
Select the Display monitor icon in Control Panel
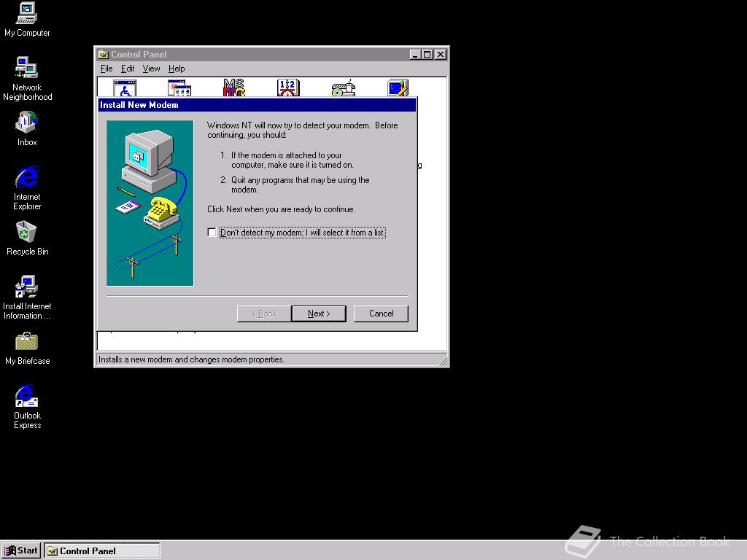[398, 88]
